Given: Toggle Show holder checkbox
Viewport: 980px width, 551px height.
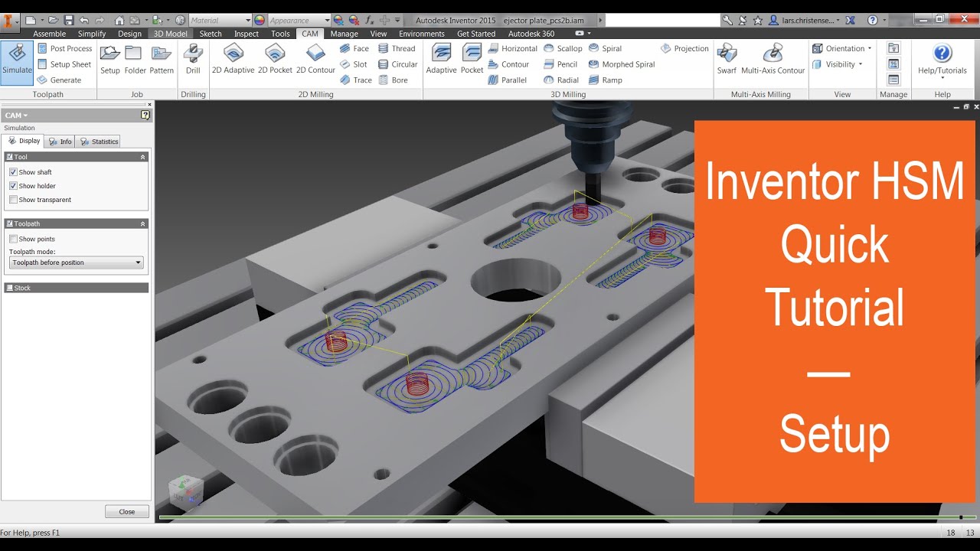Looking at the screenshot, I should click(x=13, y=186).
